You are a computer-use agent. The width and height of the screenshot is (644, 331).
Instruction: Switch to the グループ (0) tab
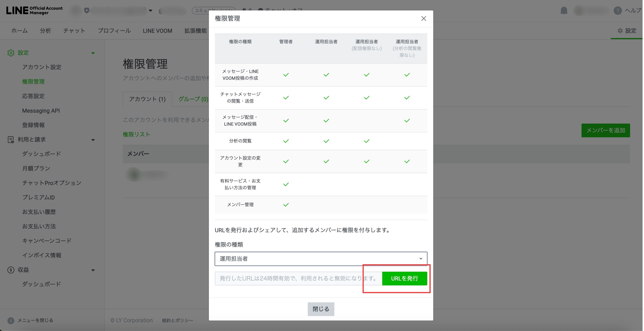tap(193, 99)
